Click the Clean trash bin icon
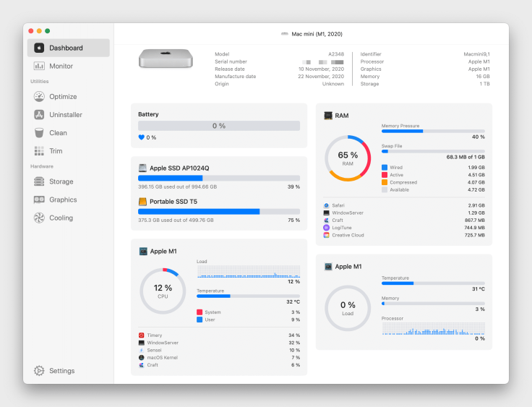 (x=39, y=133)
